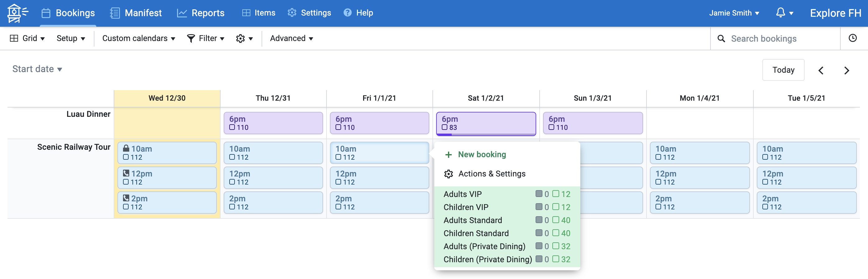Click Adults (Private Dining) booked count box
The width and height of the screenshot is (868, 279).
539,246
